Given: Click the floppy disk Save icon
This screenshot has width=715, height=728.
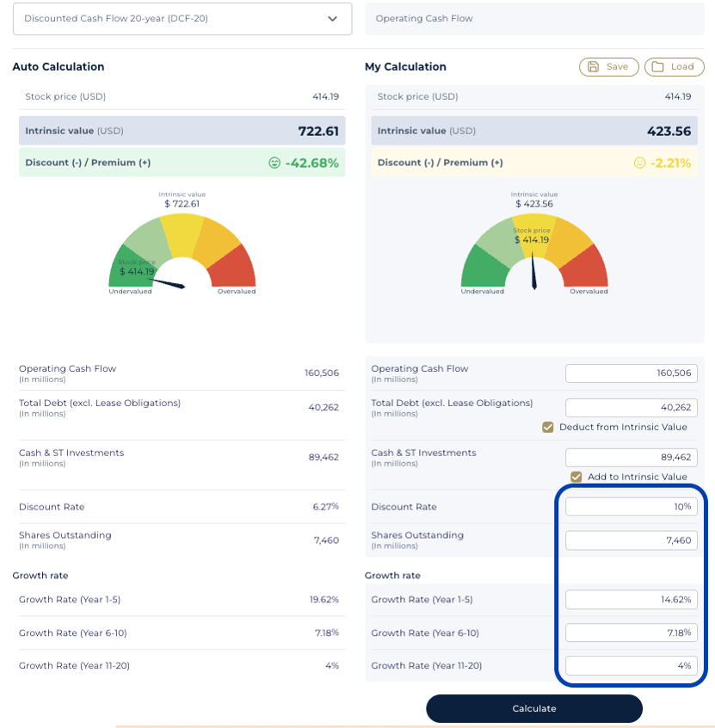Looking at the screenshot, I should point(594,67).
